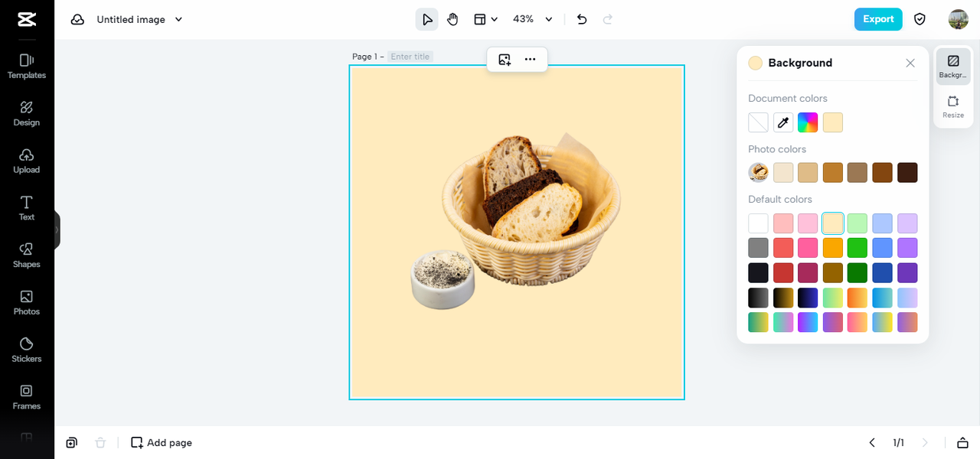Viewport: 980px width, 459px height.
Task: Open the Upload panel
Action: [x=27, y=161]
